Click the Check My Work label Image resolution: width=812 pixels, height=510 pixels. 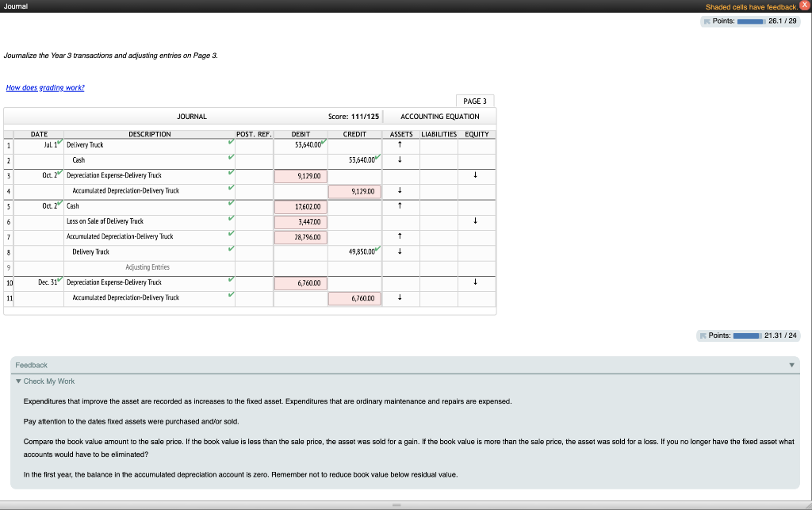[x=46, y=382]
